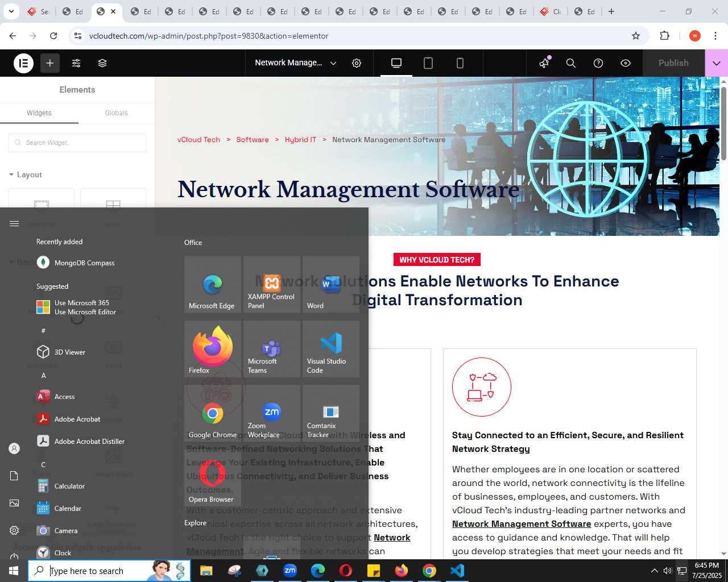Open the Elementor logo menu
Screen dimensions: 728x582
[23, 63]
